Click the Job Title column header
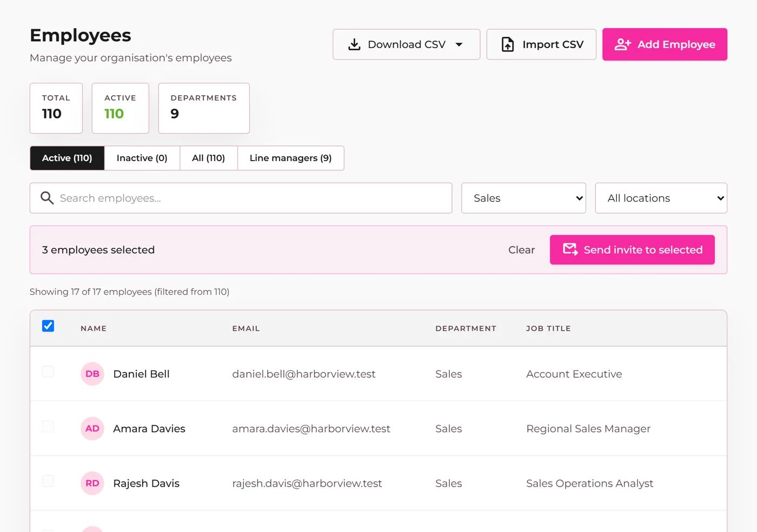The width and height of the screenshot is (757, 532). pyautogui.click(x=548, y=328)
